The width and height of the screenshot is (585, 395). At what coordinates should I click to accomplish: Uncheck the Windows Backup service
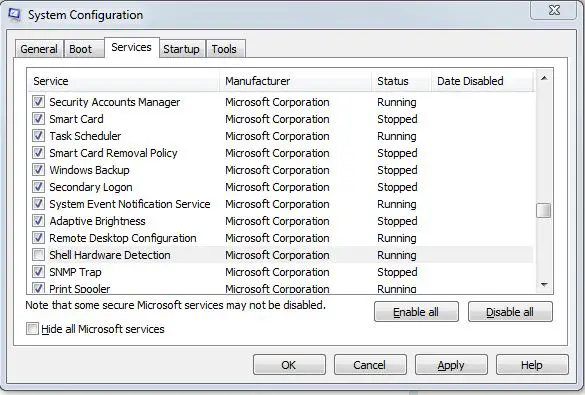[38, 170]
